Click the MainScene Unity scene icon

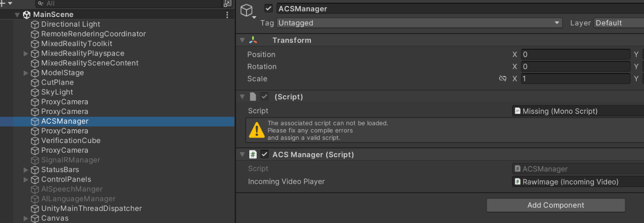(x=27, y=15)
